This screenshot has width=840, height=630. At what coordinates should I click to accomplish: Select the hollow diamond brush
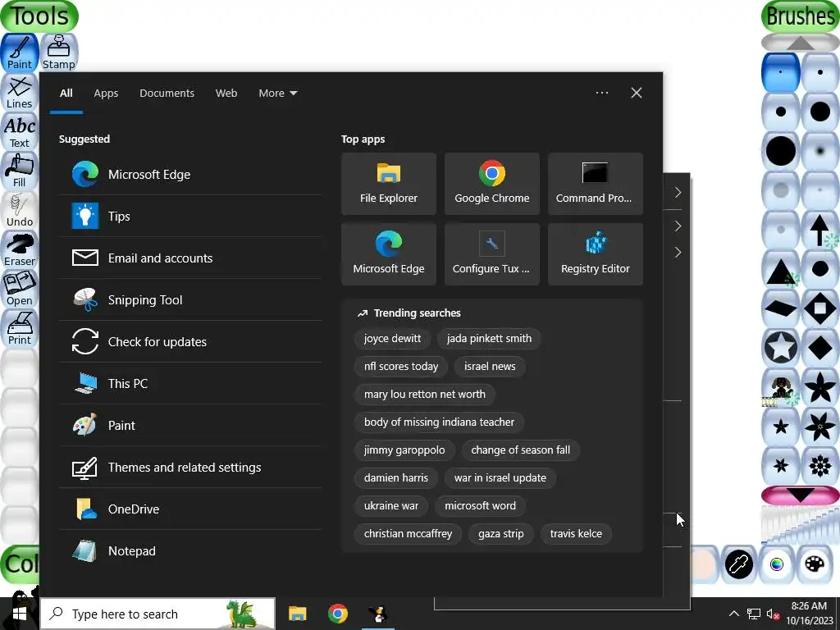point(819,308)
